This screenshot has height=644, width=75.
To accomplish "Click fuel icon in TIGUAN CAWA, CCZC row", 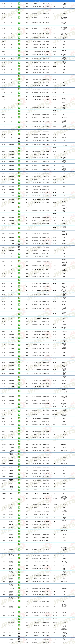I will pos(19,625).
